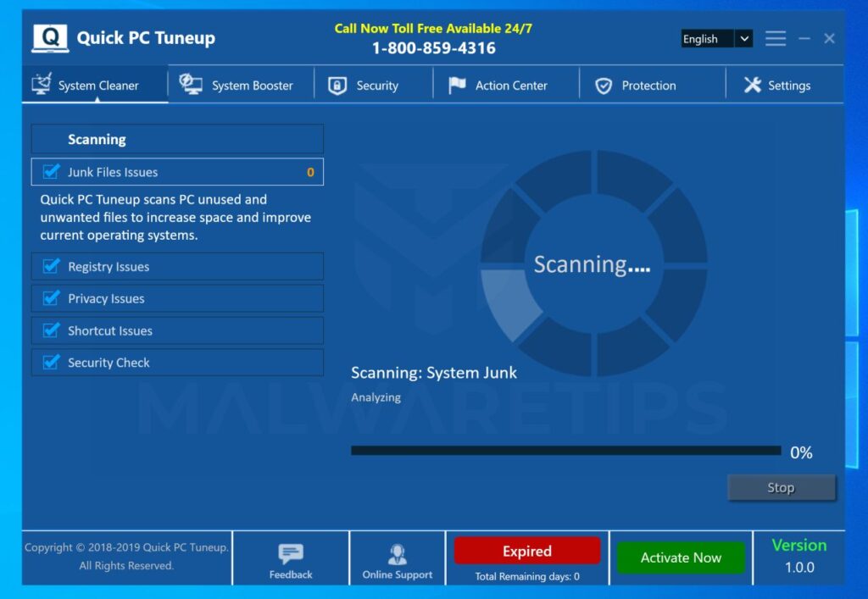Click the Action Center flag icon
868x599 pixels.
[x=457, y=86]
